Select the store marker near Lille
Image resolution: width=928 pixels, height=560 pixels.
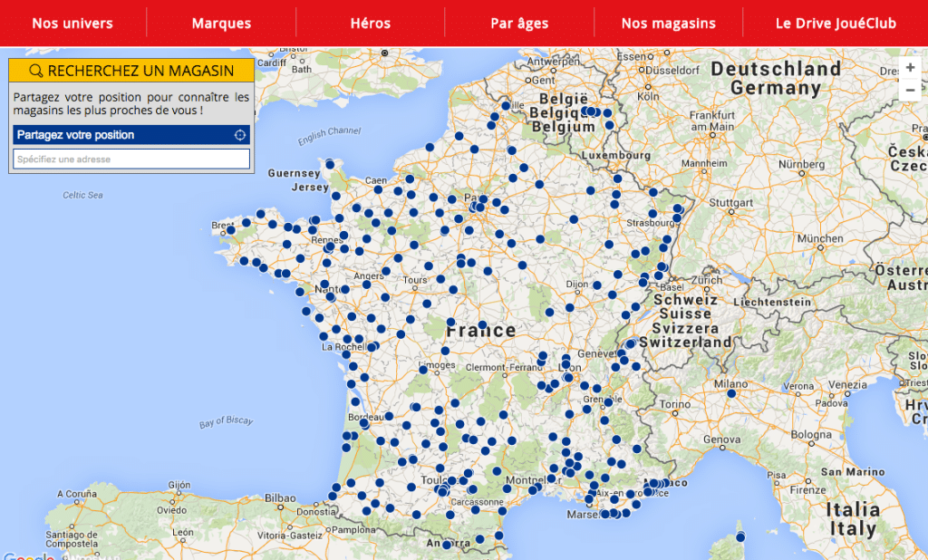tap(506, 106)
